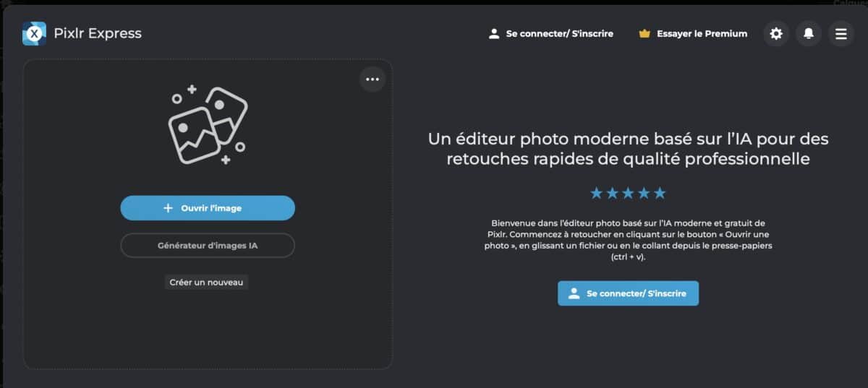Click the headline "Un éditeur photo moderne"
The image size is (868, 388).
pos(628,148)
